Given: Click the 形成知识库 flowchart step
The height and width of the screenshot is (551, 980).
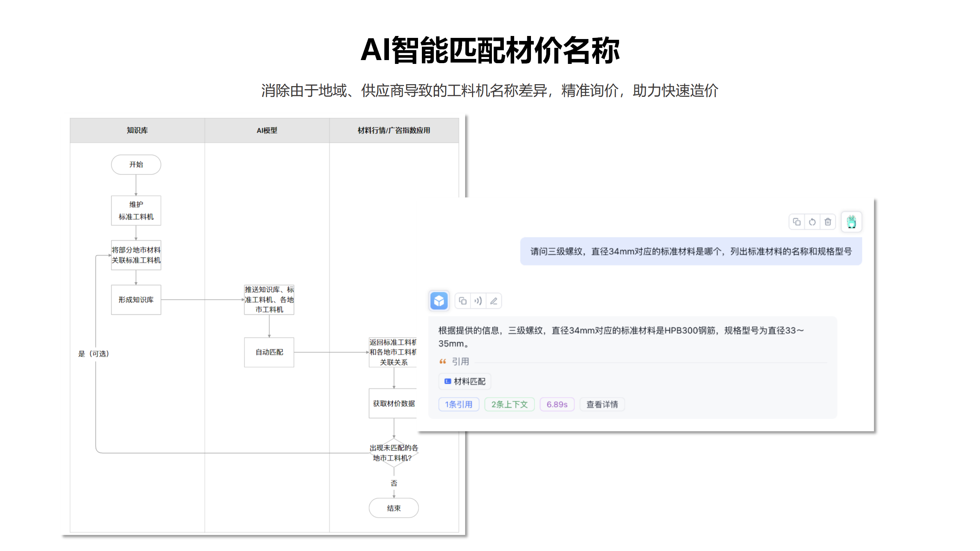Looking at the screenshot, I should click(136, 300).
